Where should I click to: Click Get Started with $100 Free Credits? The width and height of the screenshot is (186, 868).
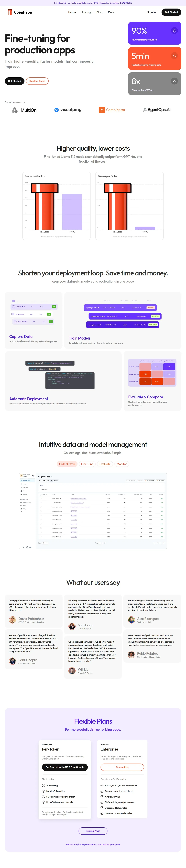(65, 767)
